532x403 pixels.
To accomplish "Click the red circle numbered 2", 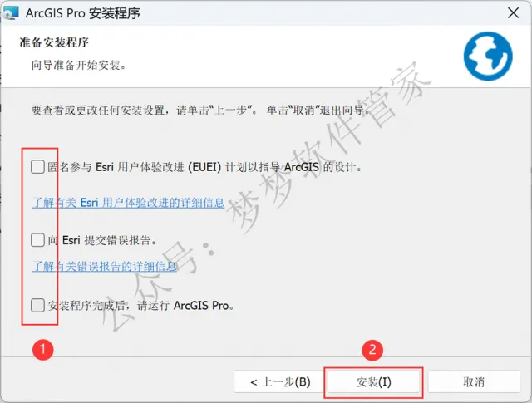I will pyautogui.click(x=372, y=350).
